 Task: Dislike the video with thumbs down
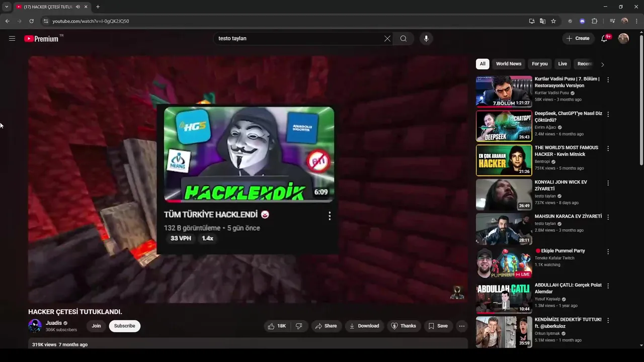[x=299, y=326]
